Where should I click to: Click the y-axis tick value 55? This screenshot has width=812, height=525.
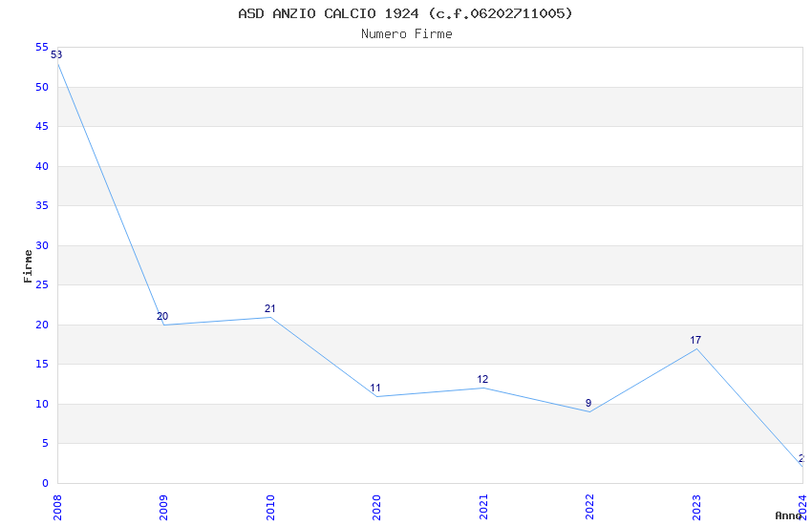(x=42, y=48)
